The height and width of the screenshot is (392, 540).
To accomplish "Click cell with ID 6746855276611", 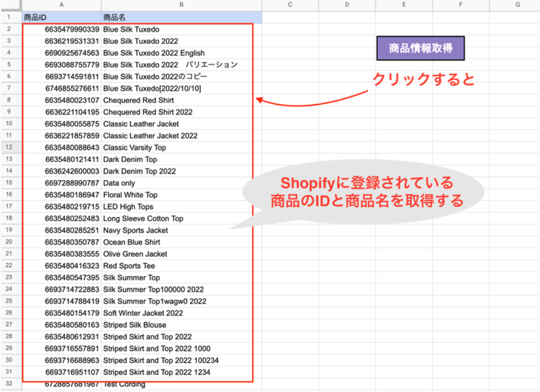I will pyautogui.click(x=62, y=89).
